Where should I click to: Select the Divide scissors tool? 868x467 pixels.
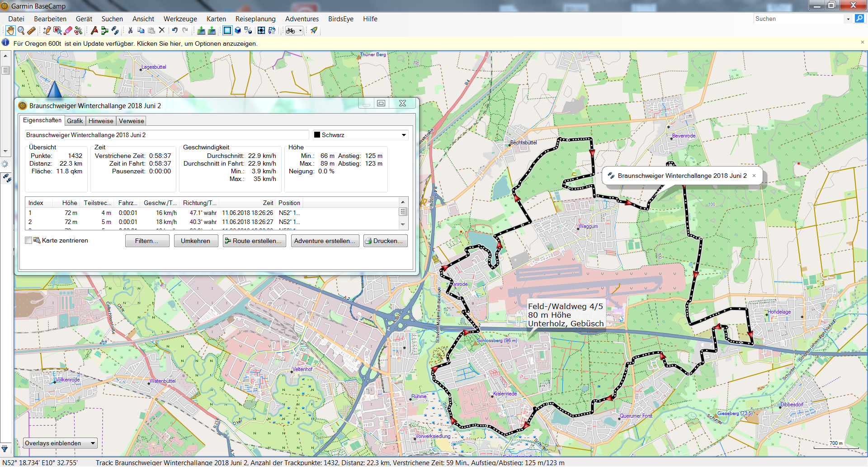tap(79, 31)
